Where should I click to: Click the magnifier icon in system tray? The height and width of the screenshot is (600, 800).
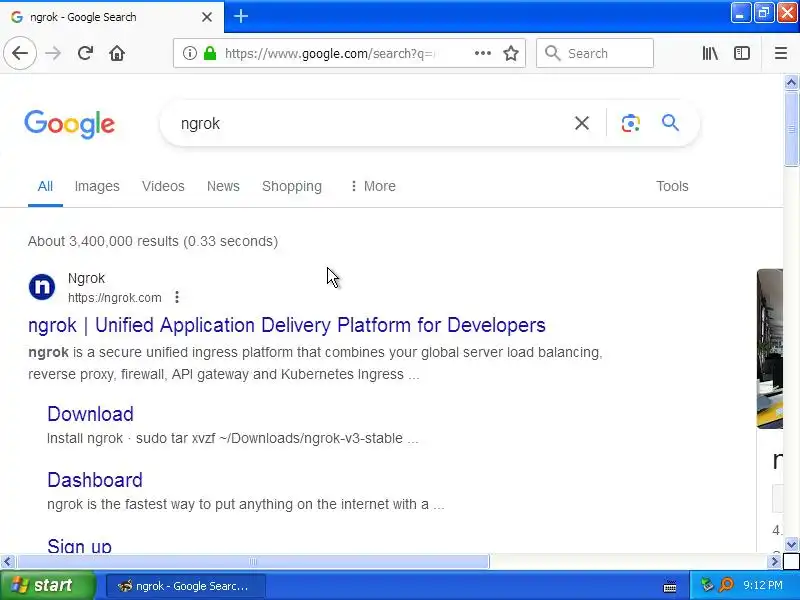click(726, 585)
